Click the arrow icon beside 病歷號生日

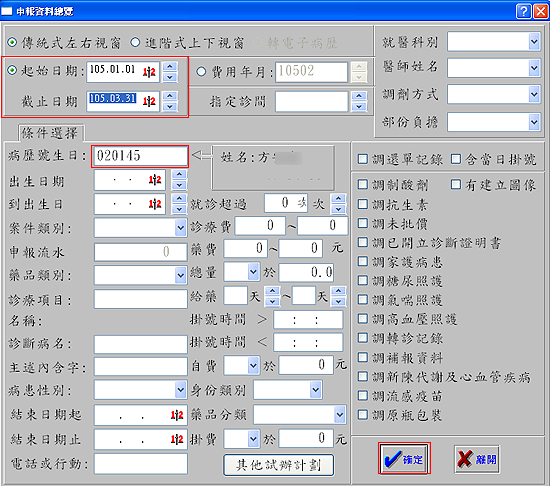pyautogui.click(x=202, y=155)
